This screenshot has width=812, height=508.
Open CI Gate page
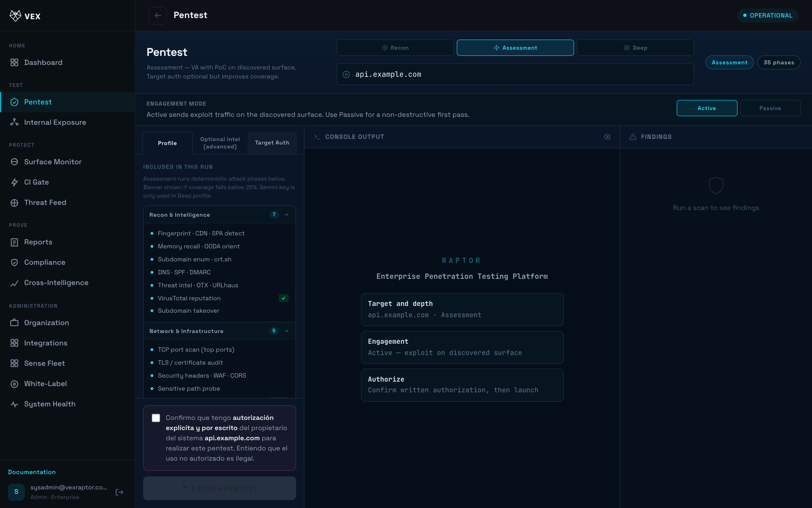point(67,182)
